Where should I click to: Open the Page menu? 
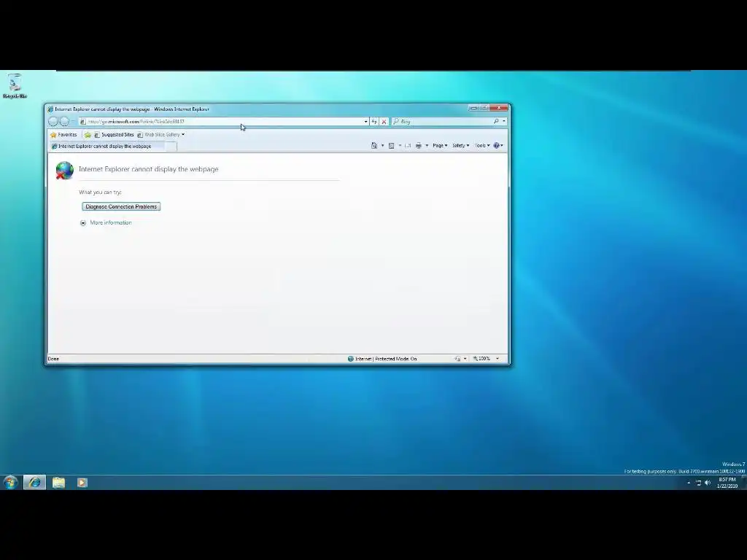tap(440, 146)
